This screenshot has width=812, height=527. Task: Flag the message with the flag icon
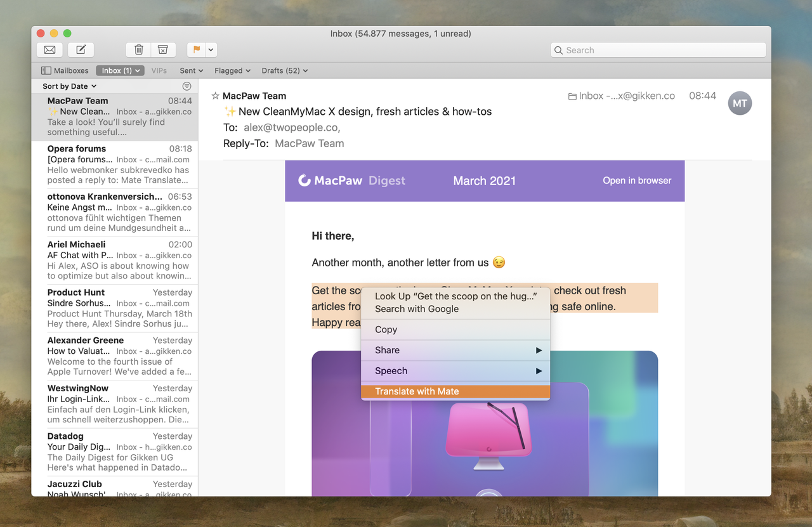click(197, 49)
